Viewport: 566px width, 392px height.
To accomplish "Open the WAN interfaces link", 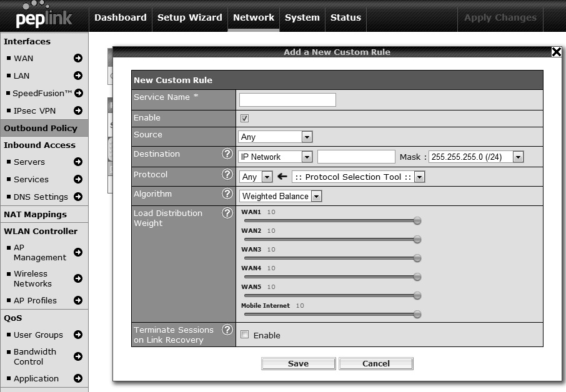I will coord(24,59).
